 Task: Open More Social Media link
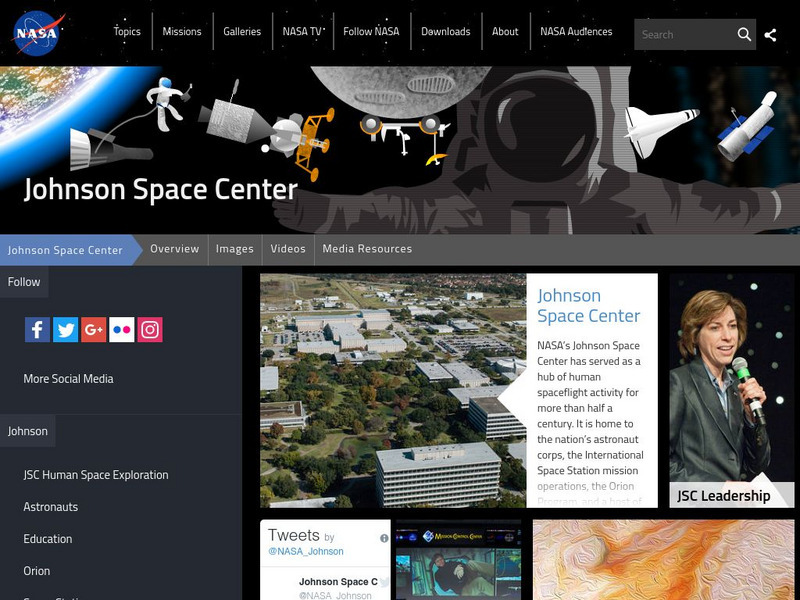point(68,379)
